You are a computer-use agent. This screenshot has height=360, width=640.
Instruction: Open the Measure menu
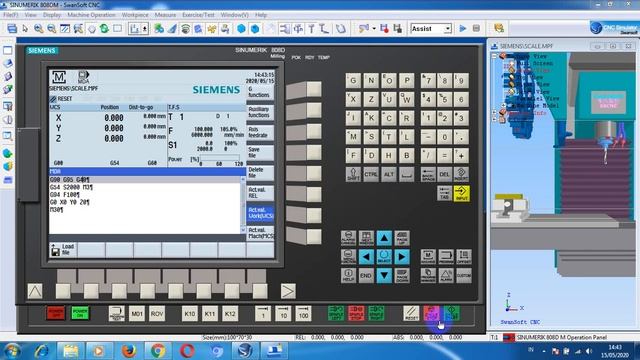pyautogui.click(x=165, y=15)
